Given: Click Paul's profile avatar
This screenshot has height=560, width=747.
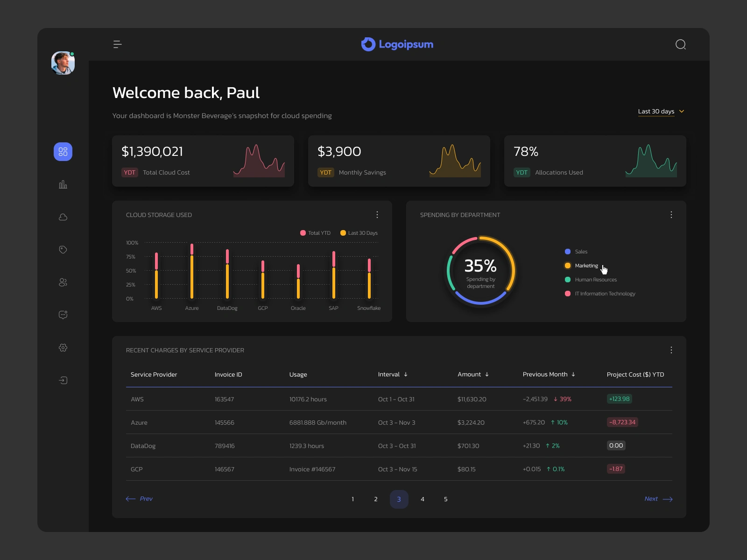Looking at the screenshot, I should (63, 63).
